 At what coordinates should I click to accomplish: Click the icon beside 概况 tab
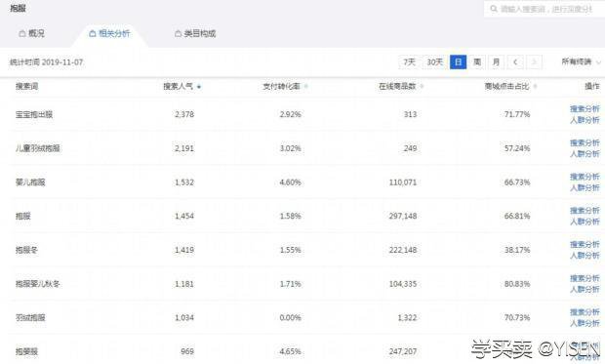pos(22,33)
